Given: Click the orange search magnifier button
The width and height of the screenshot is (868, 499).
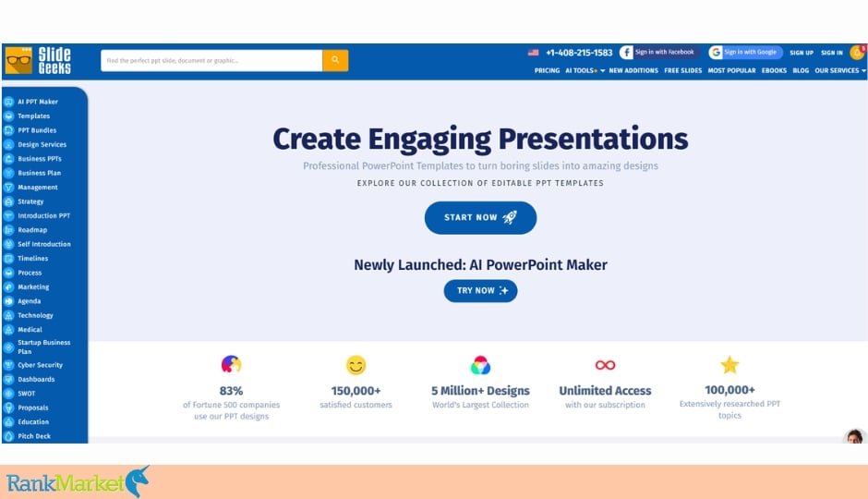Looking at the screenshot, I should click(335, 60).
